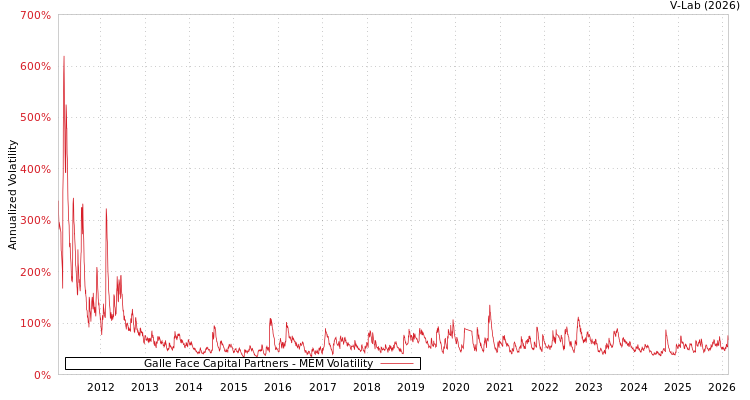Click the 600% y-axis label
This screenshot has height=400, width=750.
click(35, 67)
